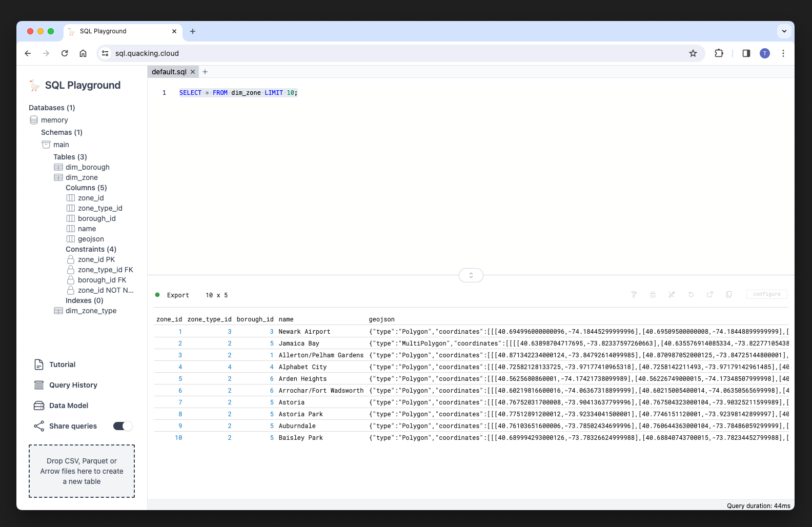This screenshot has height=527, width=812.
Task: Open the Data Model icon
Action: (x=39, y=406)
